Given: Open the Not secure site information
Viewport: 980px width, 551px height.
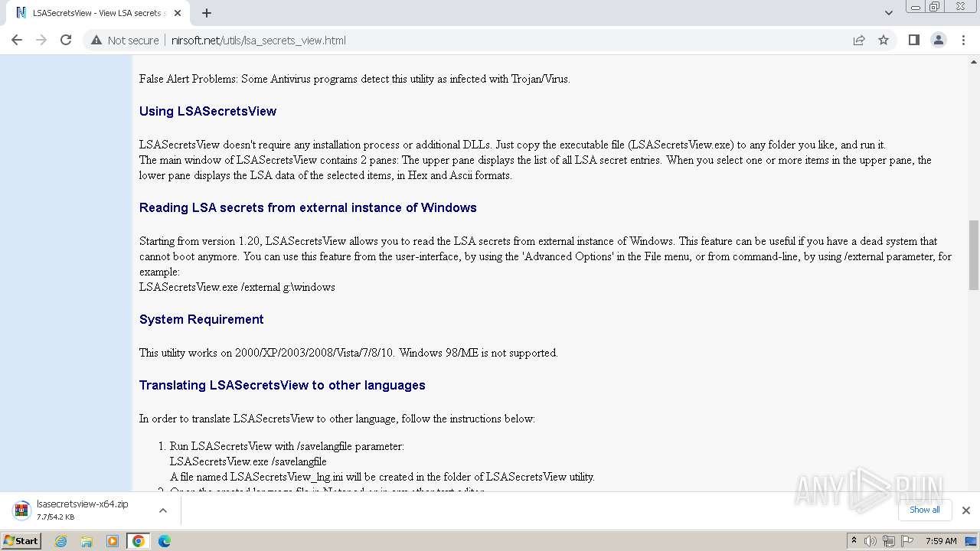Looking at the screenshot, I should point(125,40).
